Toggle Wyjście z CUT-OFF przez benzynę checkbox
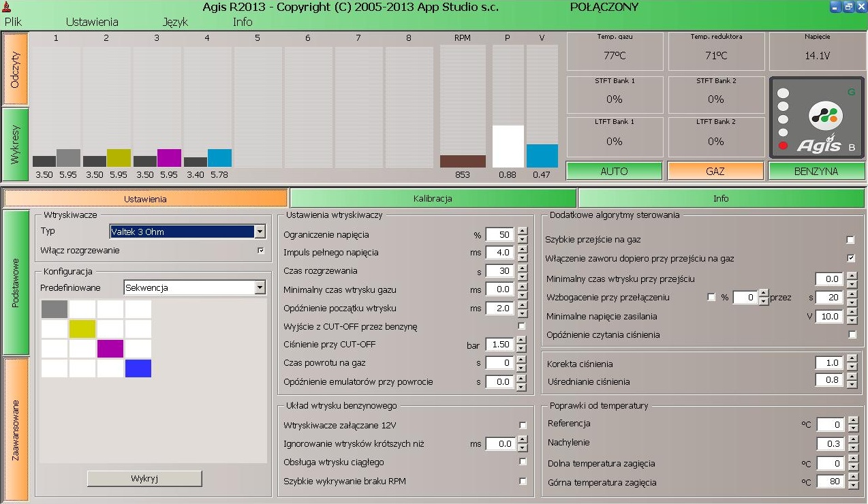868x504 pixels. pyautogui.click(x=523, y=326)
